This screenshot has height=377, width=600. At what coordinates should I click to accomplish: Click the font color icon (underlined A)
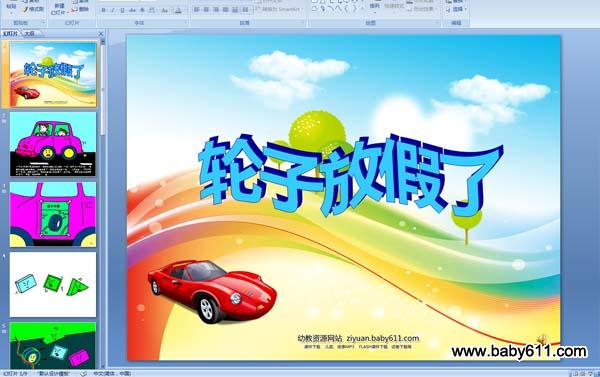178,11
